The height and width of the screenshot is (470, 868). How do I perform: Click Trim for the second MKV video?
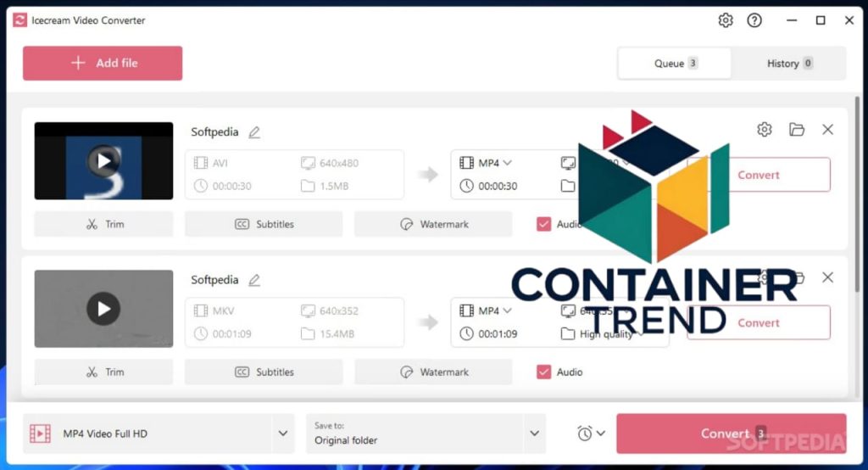pyautogui.click(x=103, y=372)
